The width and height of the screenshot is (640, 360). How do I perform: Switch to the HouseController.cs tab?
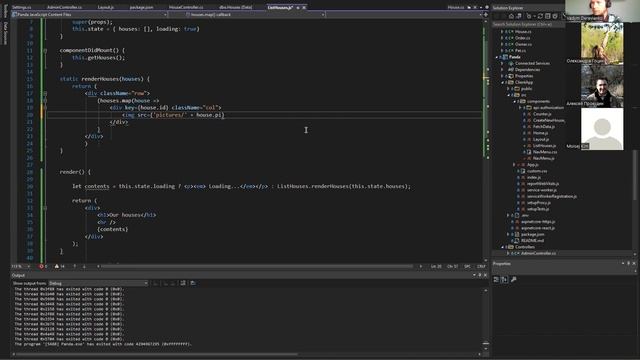pyautogui.click(x=186, y=7)
